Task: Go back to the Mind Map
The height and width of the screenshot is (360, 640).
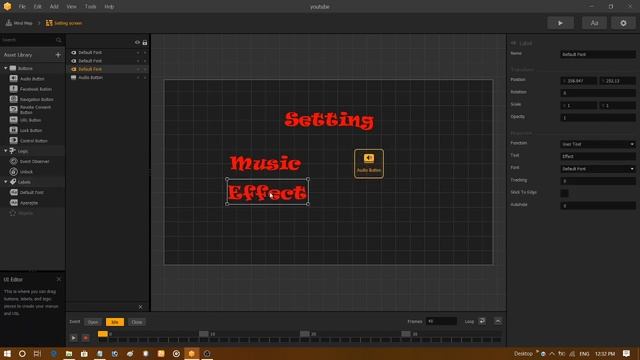Action: pyautogui.click(x=19, y=23)
